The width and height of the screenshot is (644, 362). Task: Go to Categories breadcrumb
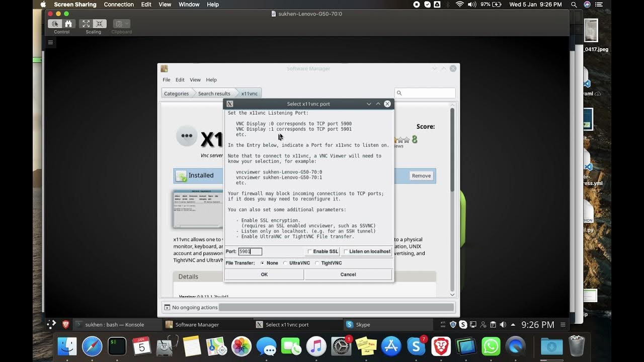tap(176, 94)
